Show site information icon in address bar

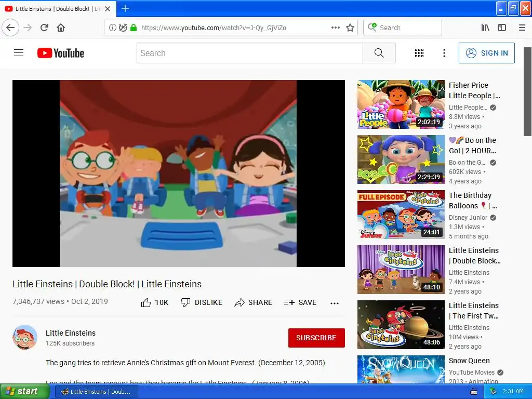click(112, 28)
